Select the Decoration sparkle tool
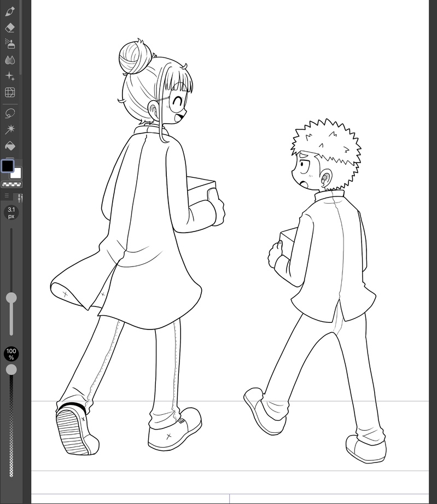Image resolution: width=437 pixels, height=504 pixels. point(10,76)
